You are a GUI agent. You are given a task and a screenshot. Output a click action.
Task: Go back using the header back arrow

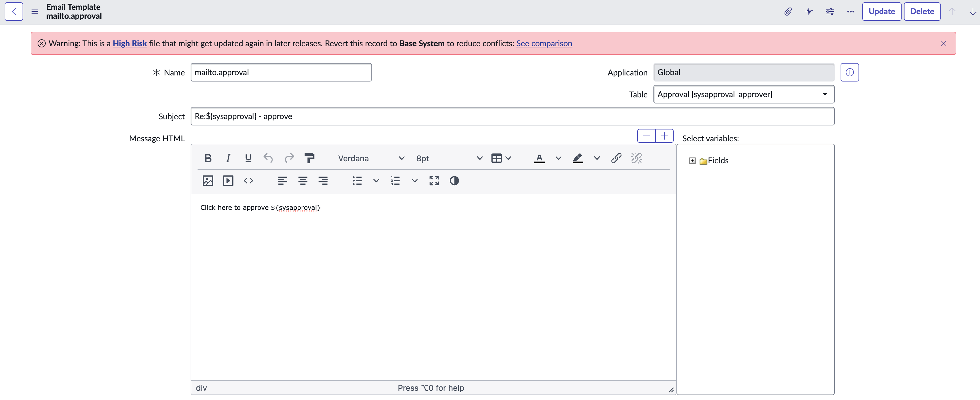tap(14, 11)
